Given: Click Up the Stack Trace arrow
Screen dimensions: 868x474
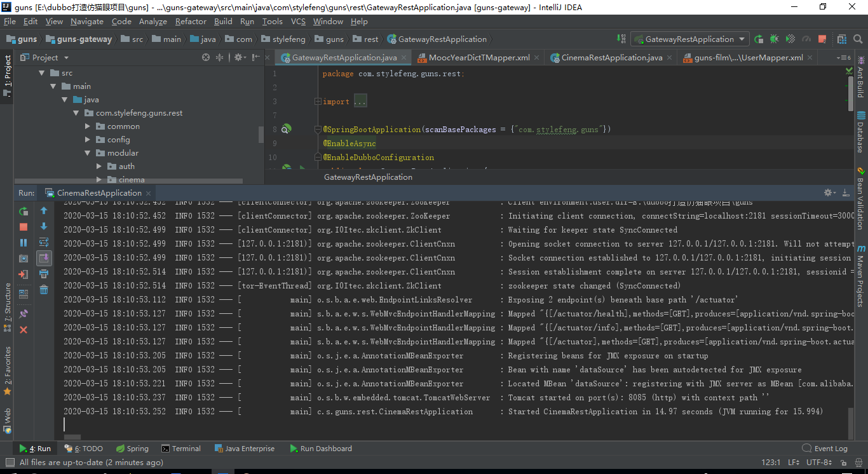Looking at the screenshot, I should (x=44, y=211).
